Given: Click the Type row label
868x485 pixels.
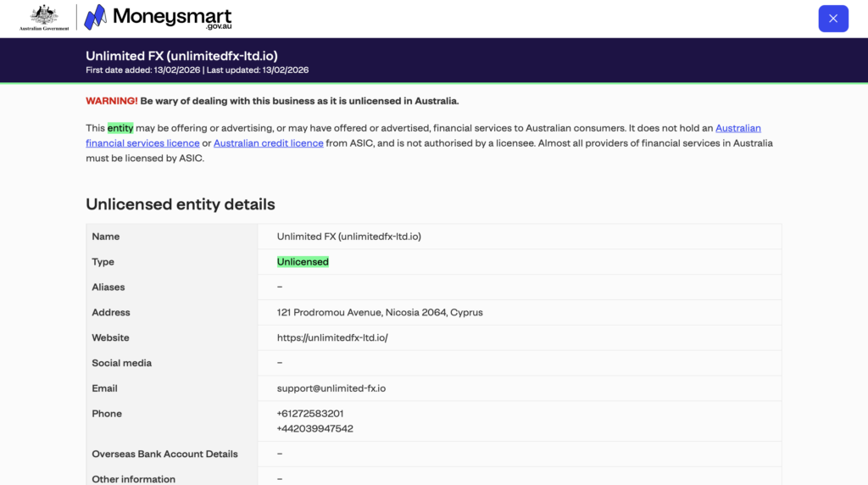Looking at the screenshot, I should (x=103, y=262).
